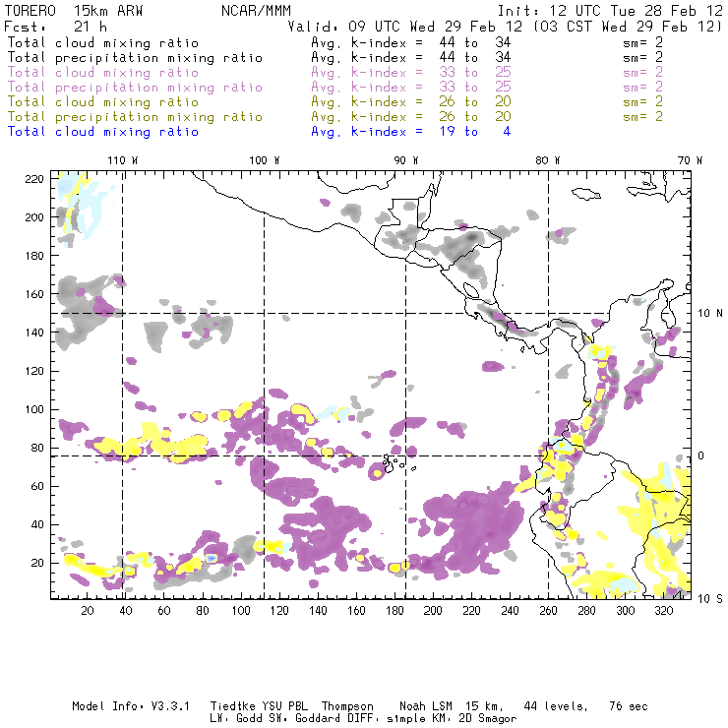Click the '100 W' longitude label
Image resolution: width=728 pixels, height=728 pixels.
265,160
